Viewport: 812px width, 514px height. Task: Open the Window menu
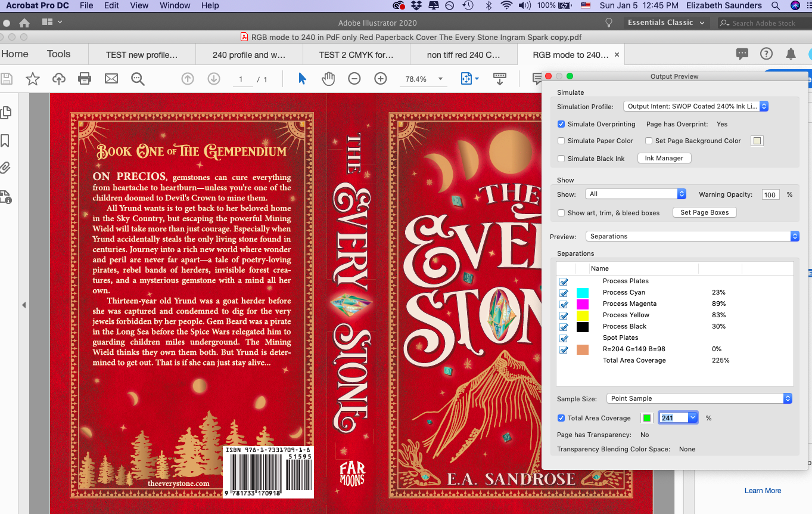point(175,5)
